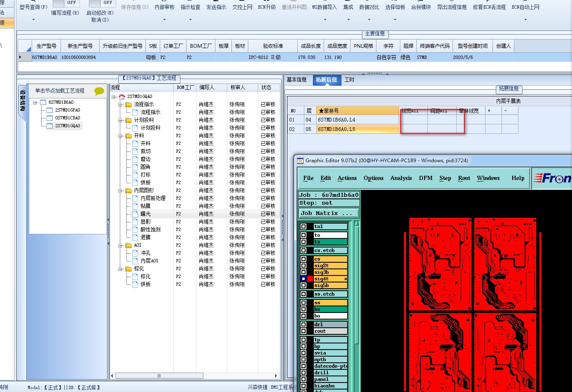
Task: Click the document icon next to 贴膜
Action: click(x=135, y=206)
